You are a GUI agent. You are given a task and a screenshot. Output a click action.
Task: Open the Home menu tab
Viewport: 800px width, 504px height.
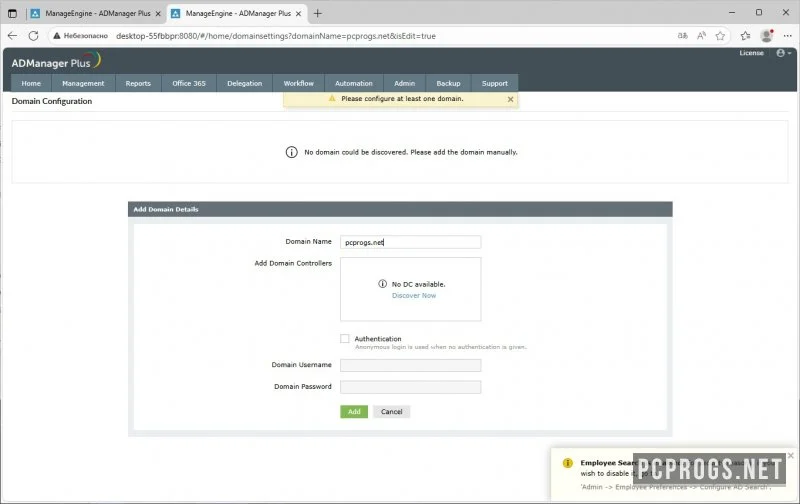[x=31, y=83]
